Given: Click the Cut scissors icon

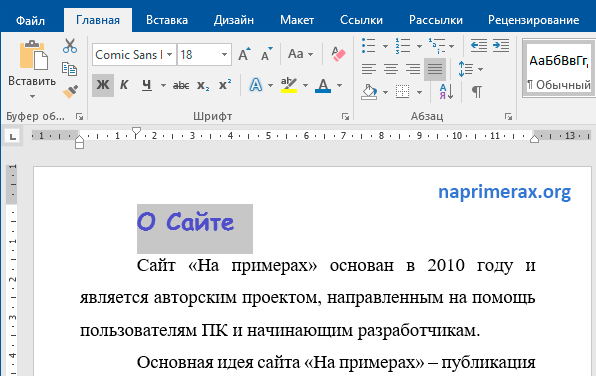Looking at the screenshot, I should point(70,46).
